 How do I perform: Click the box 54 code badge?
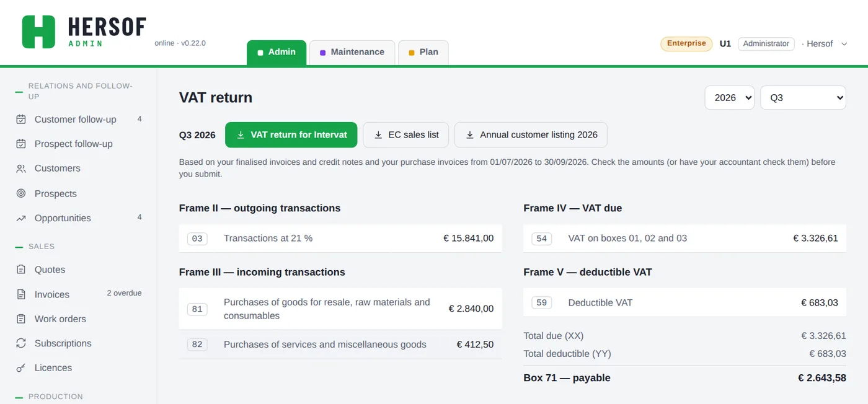point(542,239)
